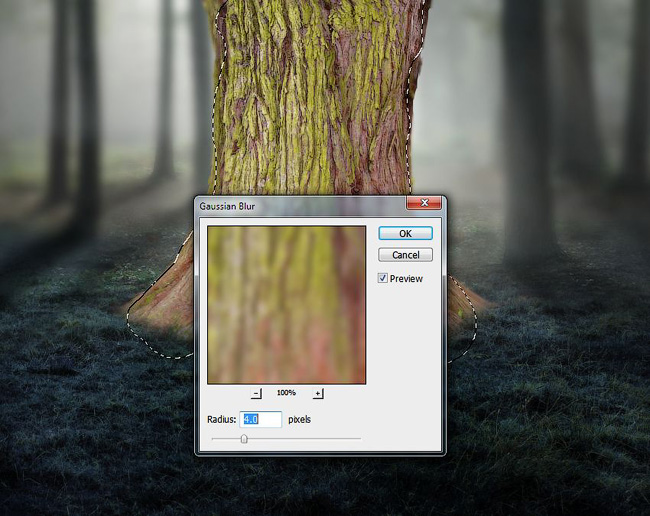Cancel the Gaussian Blur dialog
The height and width of the screenshot is (516, 650).
click(405, 254)
